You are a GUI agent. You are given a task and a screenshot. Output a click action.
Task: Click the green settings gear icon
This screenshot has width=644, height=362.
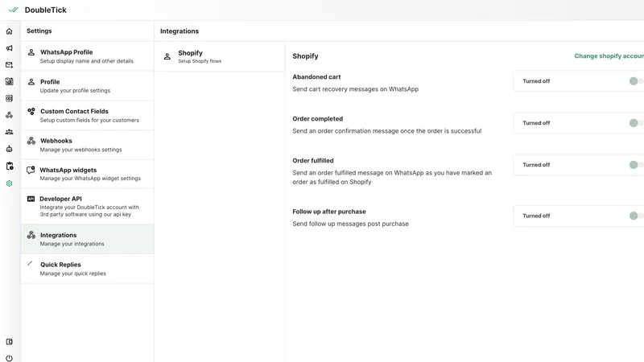(x=9, y=183)
